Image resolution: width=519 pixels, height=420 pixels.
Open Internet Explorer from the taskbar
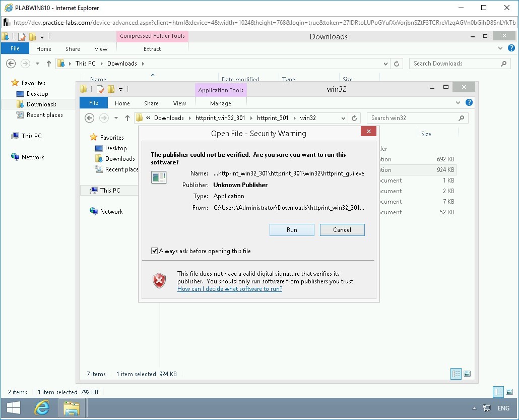[x=42, y=408]
